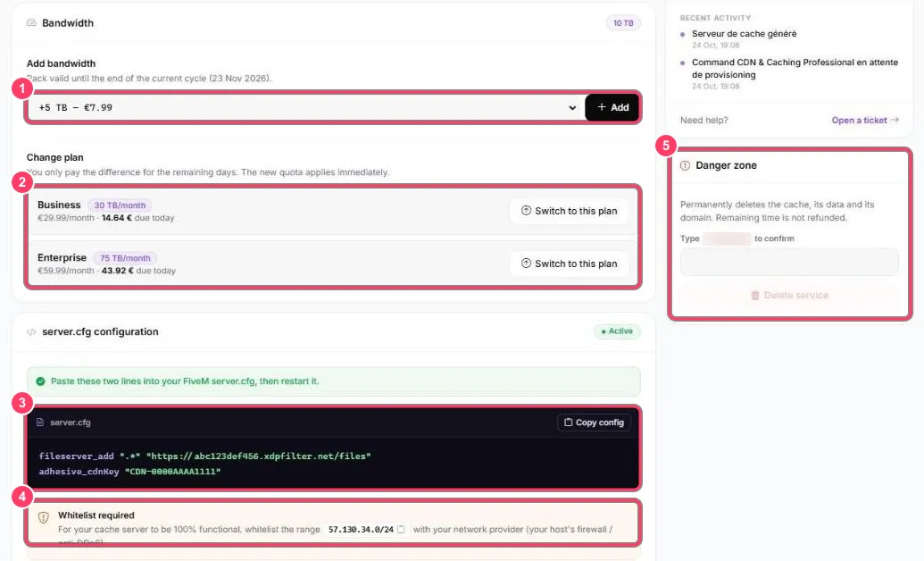Click the 'RECENT ACTIVITY' label
The height and width of the screenshot is (561, 924).
715,18
